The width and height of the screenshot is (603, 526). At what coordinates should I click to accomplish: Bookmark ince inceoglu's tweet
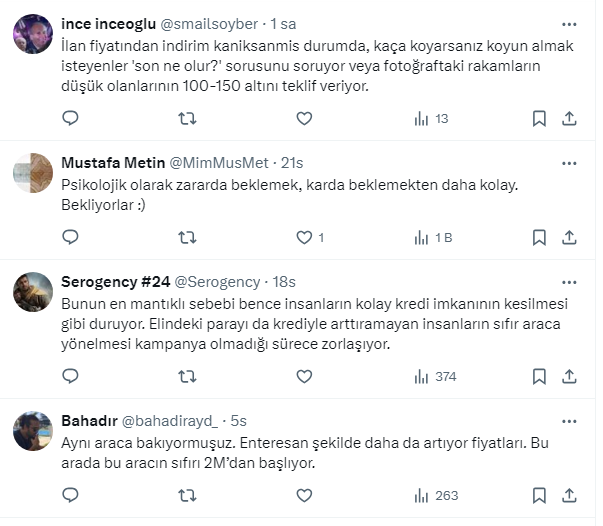pos(539,119)
